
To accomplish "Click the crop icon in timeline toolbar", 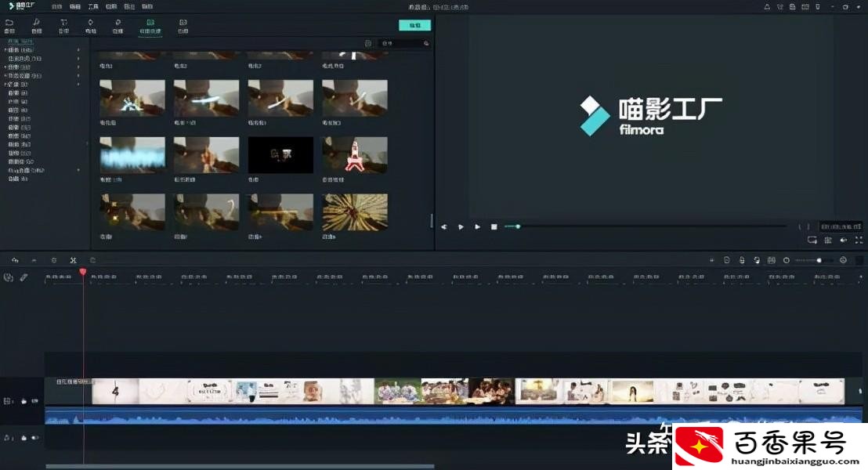I will [92, 260].
